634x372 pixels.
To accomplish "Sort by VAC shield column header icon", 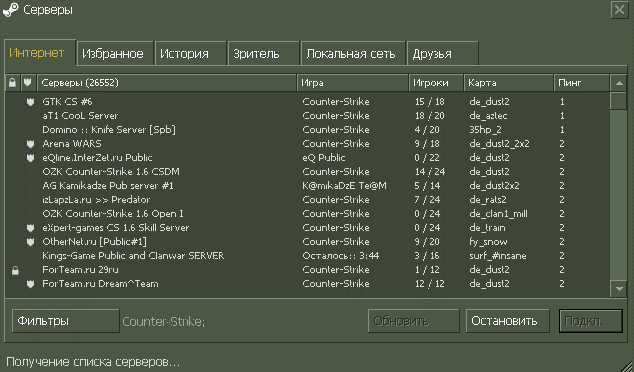I will pyautogui.click(x=28, y=83).
